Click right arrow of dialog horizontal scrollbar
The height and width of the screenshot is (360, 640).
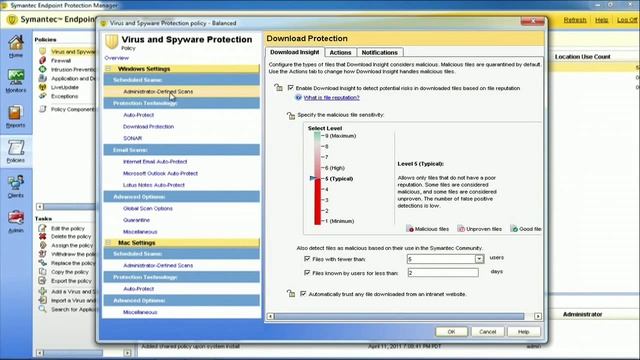538,316
